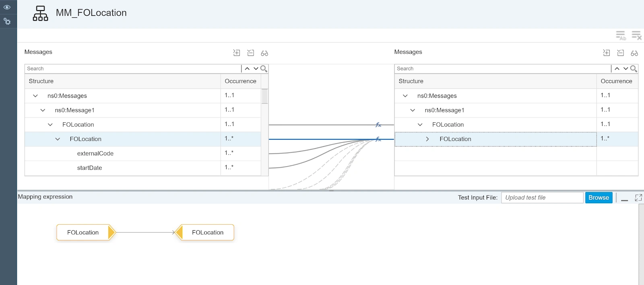Collapse source FOLocation 1..* node
The width and height of the screenshot is (644, 285).
pyautogui.click(x=58, y=139)
